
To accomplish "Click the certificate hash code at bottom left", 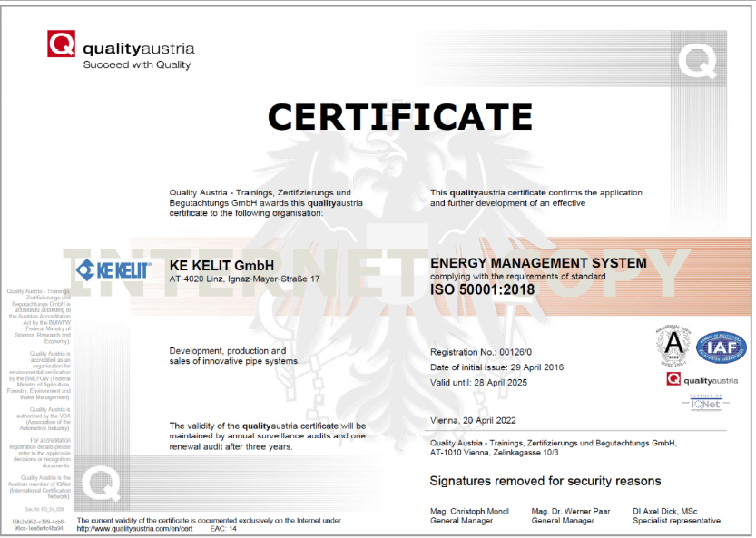I will (37, 525).
